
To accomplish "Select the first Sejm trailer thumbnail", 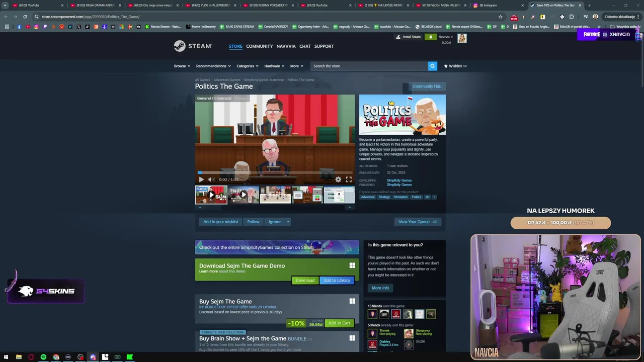I will [x=211, y=195].
